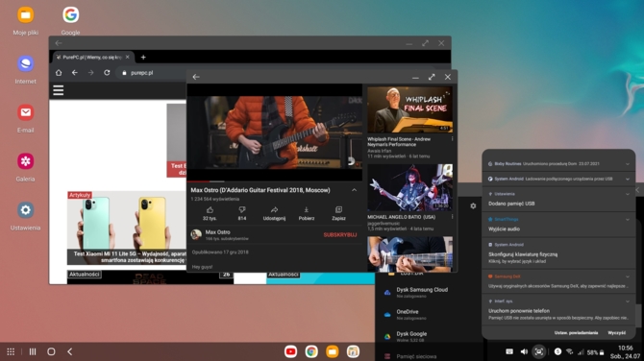Image resolution: width=644 pixels, height=361 pixels.
Task: Save video using Zapisz icon
Action: pos(338,213)
